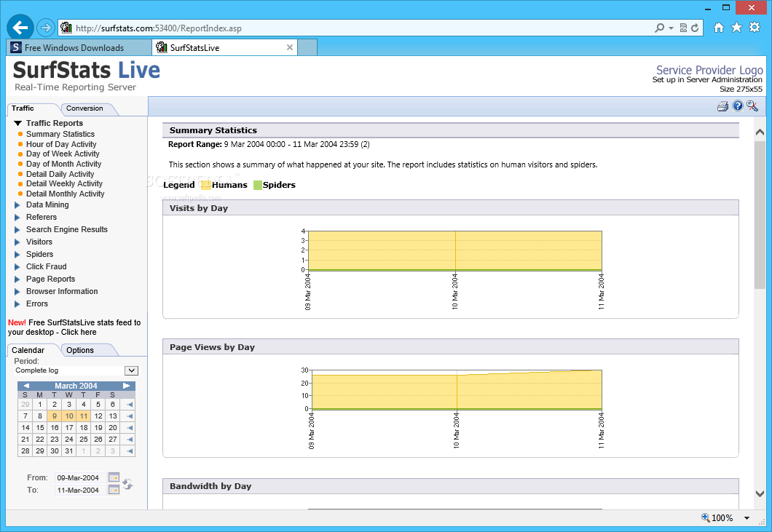Image resolution: width=772 pixels, height=532 pixels.
Task: Open help via question mark icon
Action: [738, 106]
